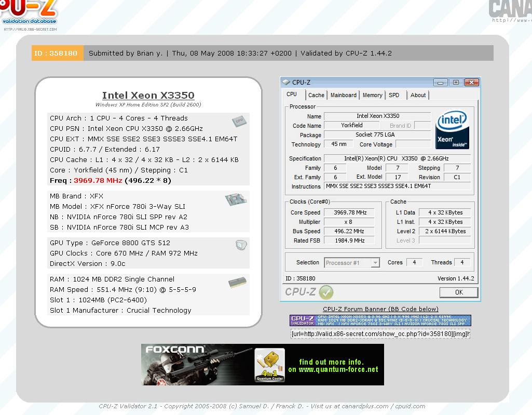The height and width of the screenshot is (415, 532).
Task: Click the Level 2 cache value field
Action: 445,231
